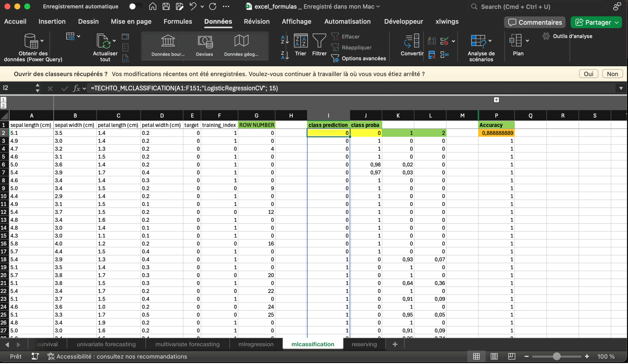
Task: Click the zoom slider handle
Action: [x=556, y=356]
